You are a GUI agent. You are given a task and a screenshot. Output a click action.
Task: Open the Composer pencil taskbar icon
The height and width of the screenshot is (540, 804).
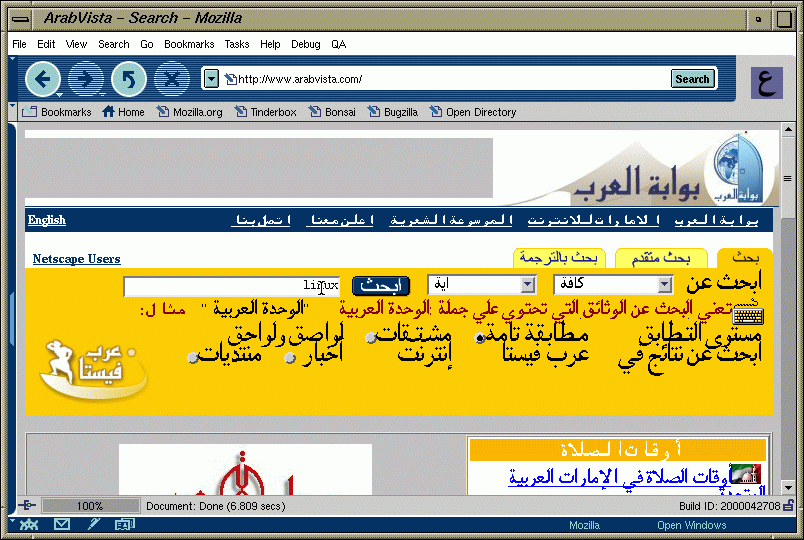click(x=93, y=525)
